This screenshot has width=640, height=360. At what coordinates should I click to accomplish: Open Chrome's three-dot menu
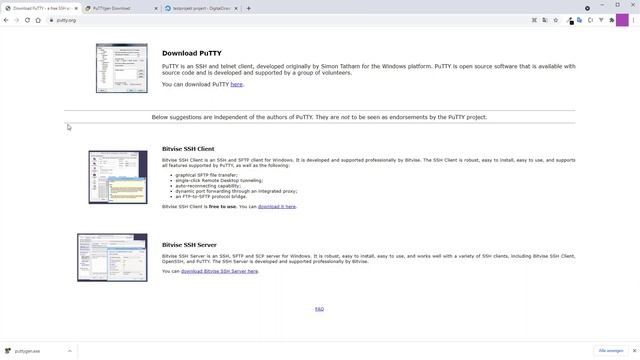[633, 20]
